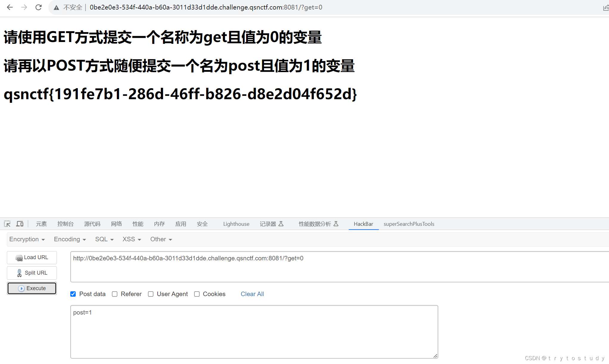Click inside the post data textarea
The width and height of the screenshot is (609, 364).
coord(253,331)
